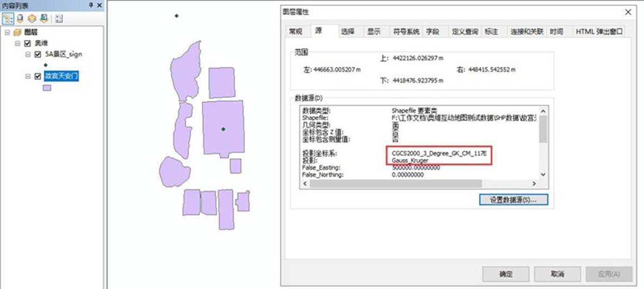Click the data source horizontal scrollbar
Screen dimensions: 644x289
(395, 184)
